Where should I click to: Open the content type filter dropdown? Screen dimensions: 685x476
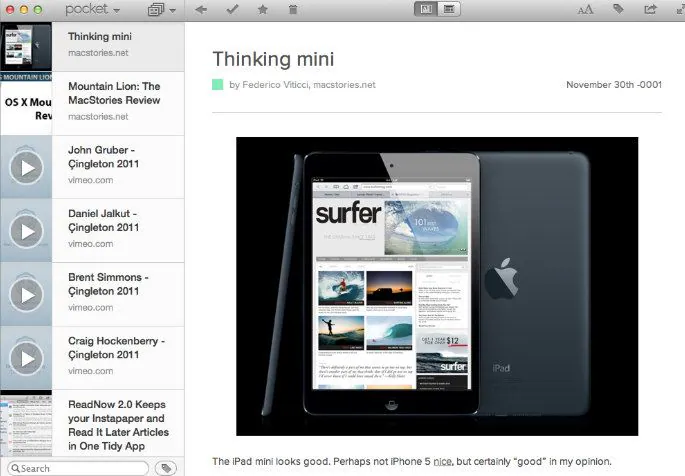pyautogui.click(x=162, y=10)
